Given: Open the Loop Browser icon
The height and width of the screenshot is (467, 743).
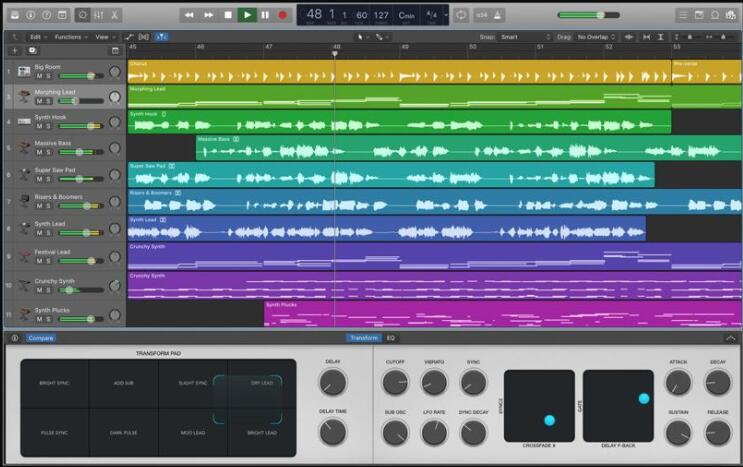Looking at the screenshot, I should click(715, 15).
